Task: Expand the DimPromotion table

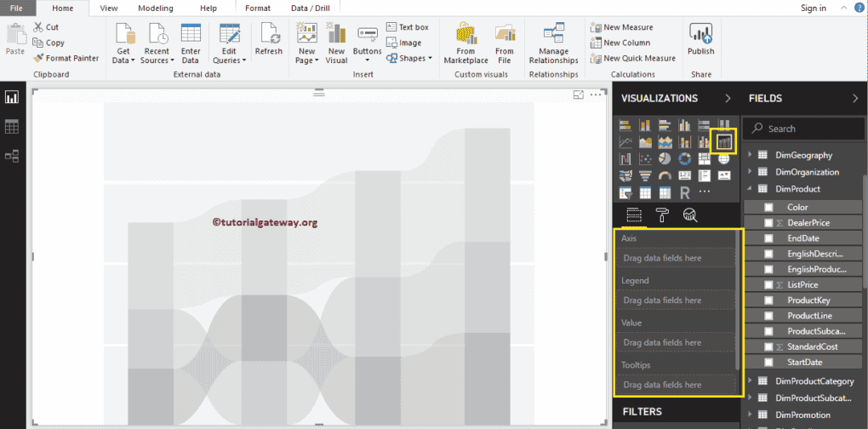Action: click(x=750, y=415)
